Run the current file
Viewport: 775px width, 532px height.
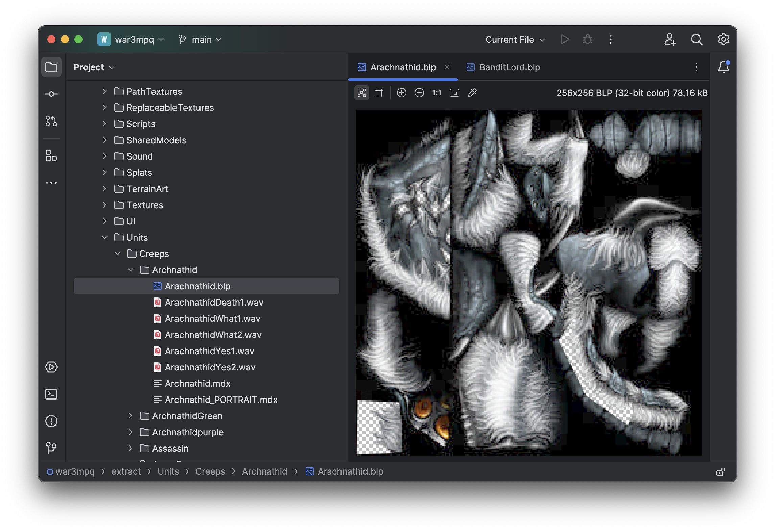pyautogui.click(x=565, y=39)
